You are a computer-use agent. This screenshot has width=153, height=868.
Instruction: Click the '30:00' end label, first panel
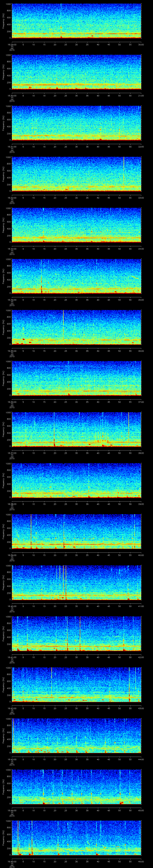[x=141, y=44]
